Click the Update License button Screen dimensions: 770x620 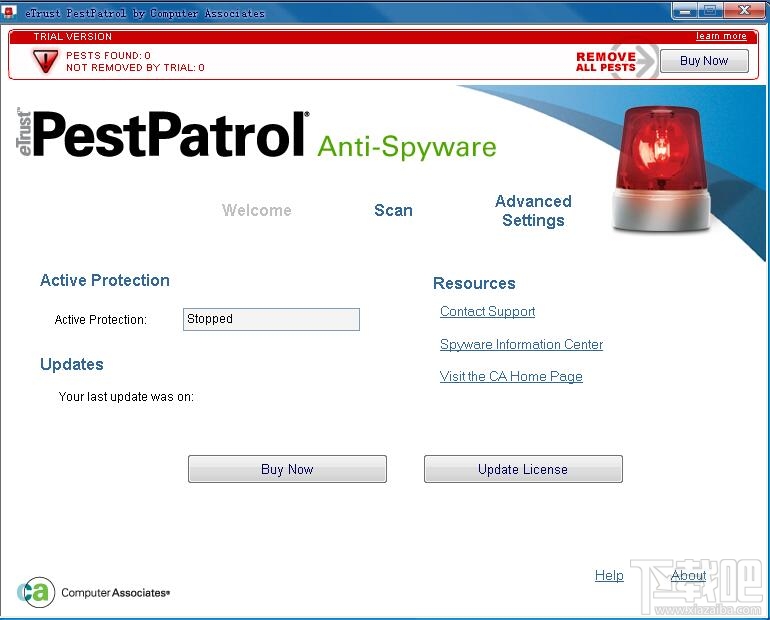click(523, 469)
